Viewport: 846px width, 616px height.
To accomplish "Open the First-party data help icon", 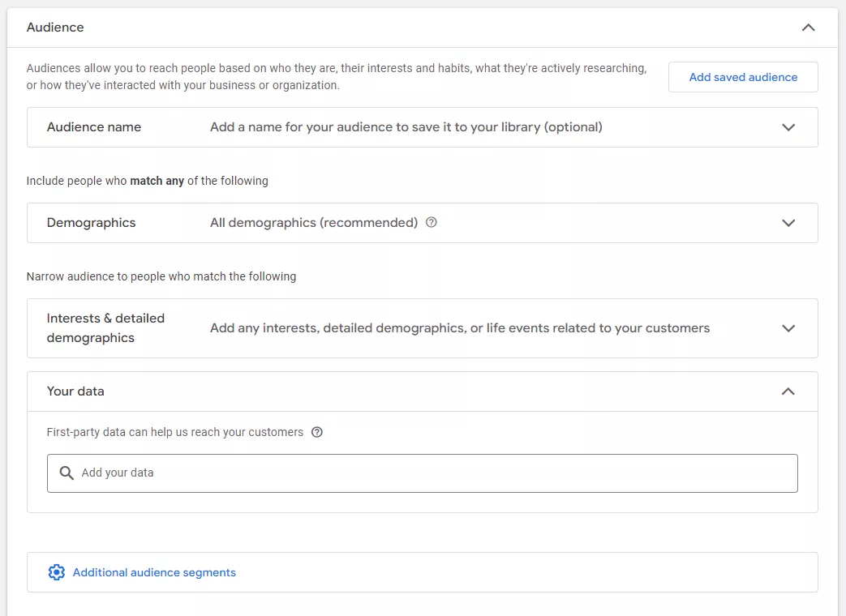I will coord(317,432).
